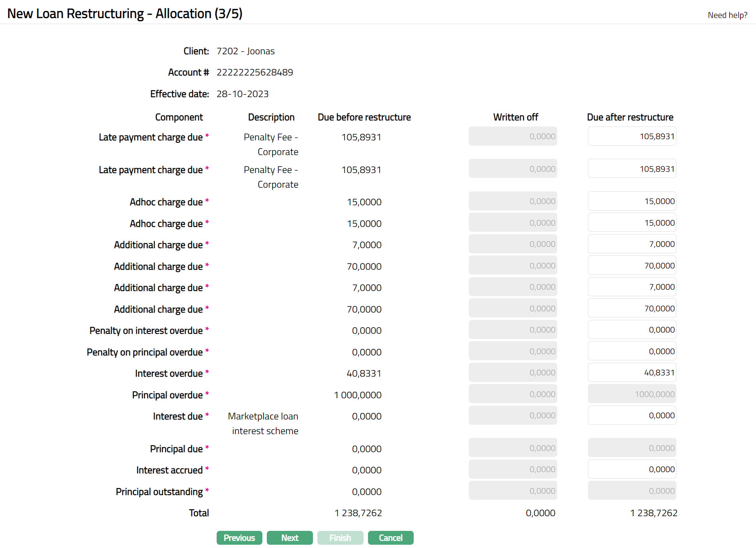This screenshot has width=756, height=548.
Task: Edit first Late payment charge due-after amount
Action: [x=632, y=136]
